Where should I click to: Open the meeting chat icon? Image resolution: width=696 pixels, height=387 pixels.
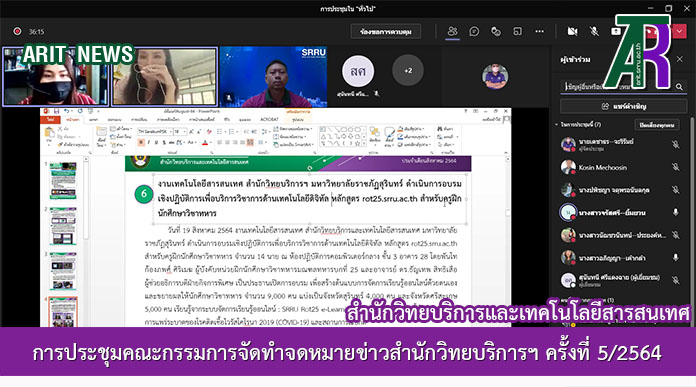click(474, 31)
